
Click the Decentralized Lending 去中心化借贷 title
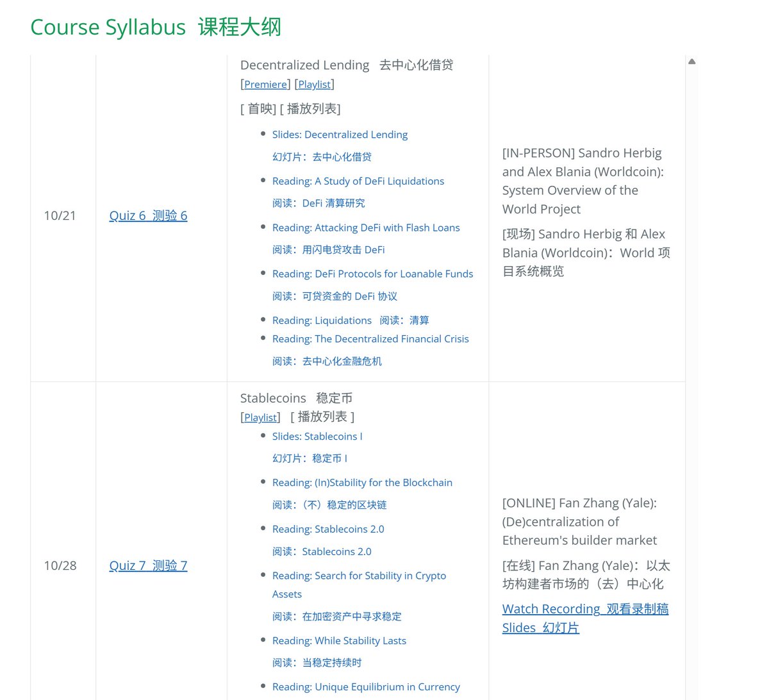click(347, 65)
